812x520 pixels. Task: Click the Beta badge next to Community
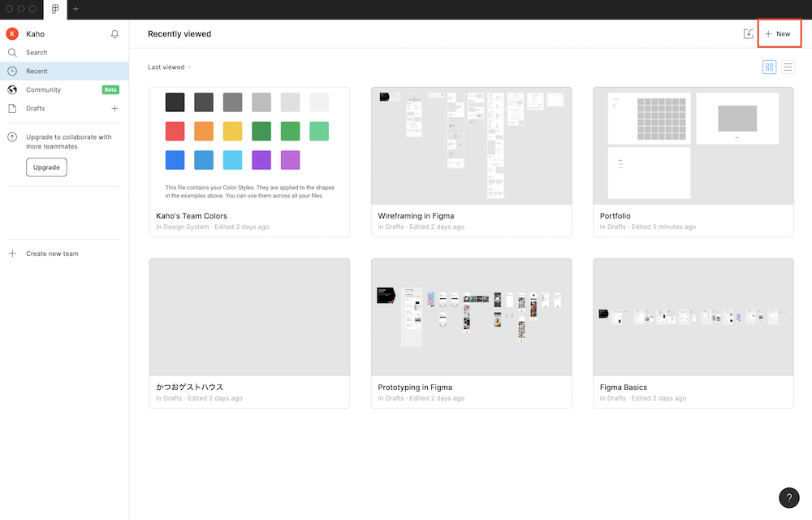(x=110, y=89)
